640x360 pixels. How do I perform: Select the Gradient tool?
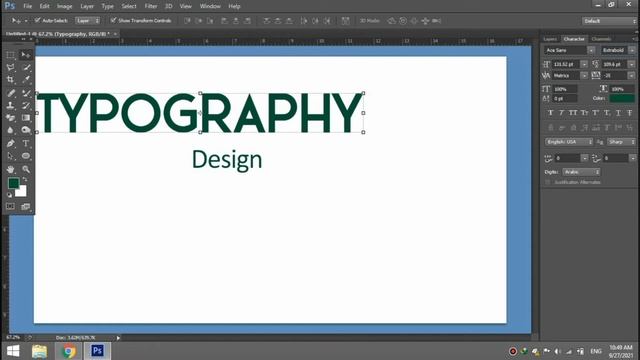coord(26,118)
